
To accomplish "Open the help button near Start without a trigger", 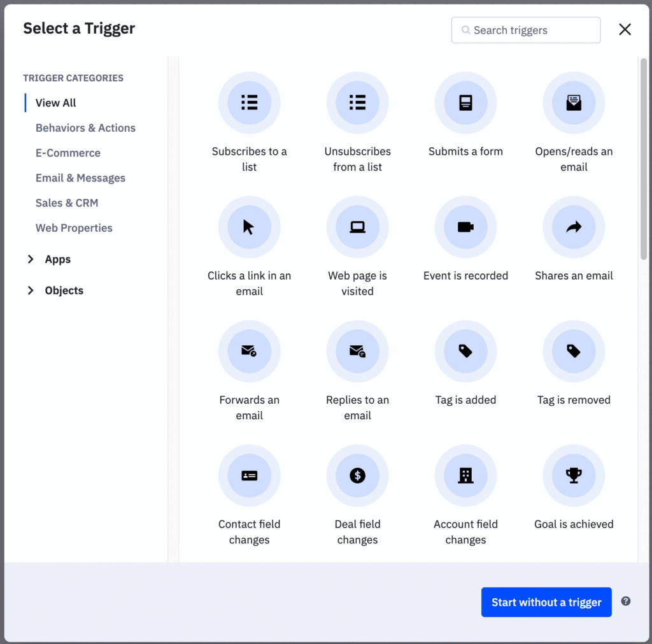I will pos(625,601).
